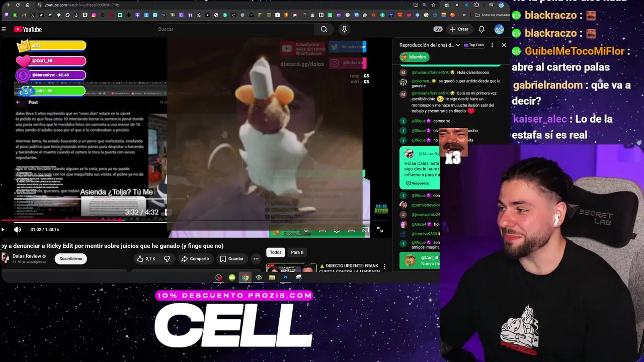Start voice search with the microphone
644x362 pixels.
point(344,29)
